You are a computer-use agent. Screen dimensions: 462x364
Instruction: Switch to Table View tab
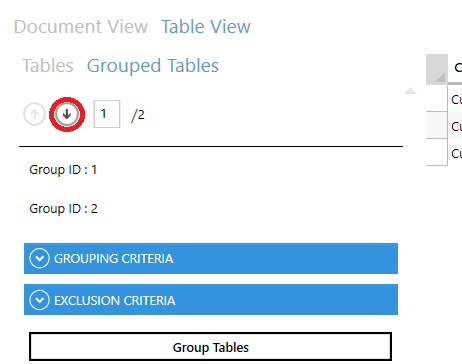click(x=206, y=27)
